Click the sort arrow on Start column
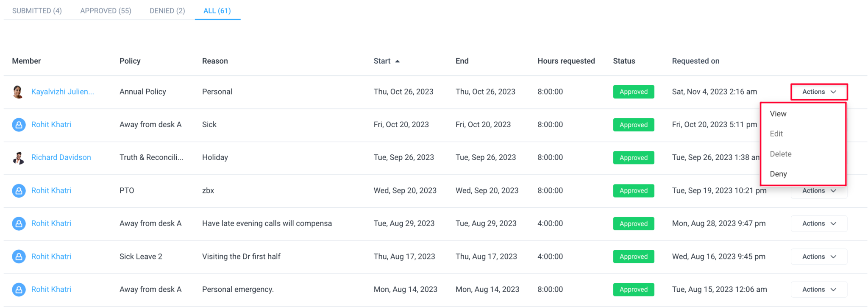The height and width of the screenshot is (307, 868). [398, 61]
